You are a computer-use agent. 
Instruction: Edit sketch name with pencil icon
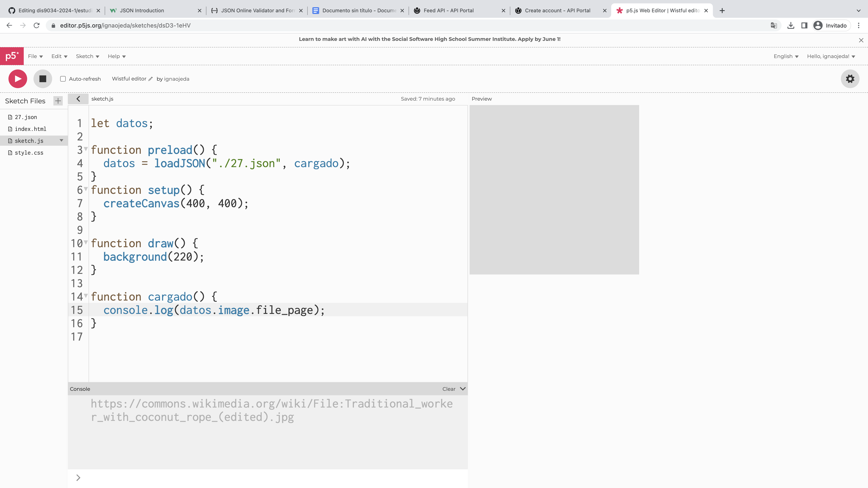point(151,79)
